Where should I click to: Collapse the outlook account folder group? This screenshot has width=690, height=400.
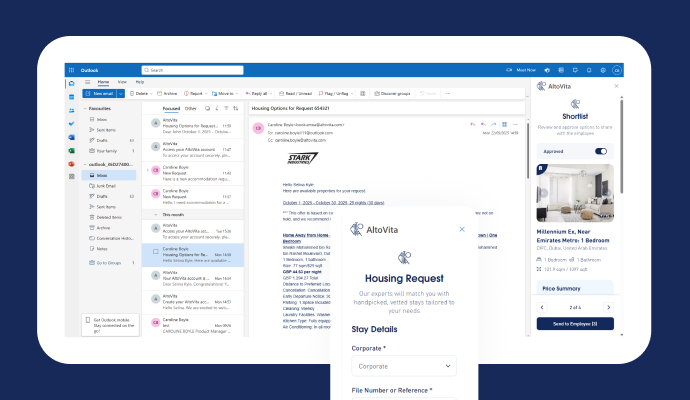click(x=85, y=165)
